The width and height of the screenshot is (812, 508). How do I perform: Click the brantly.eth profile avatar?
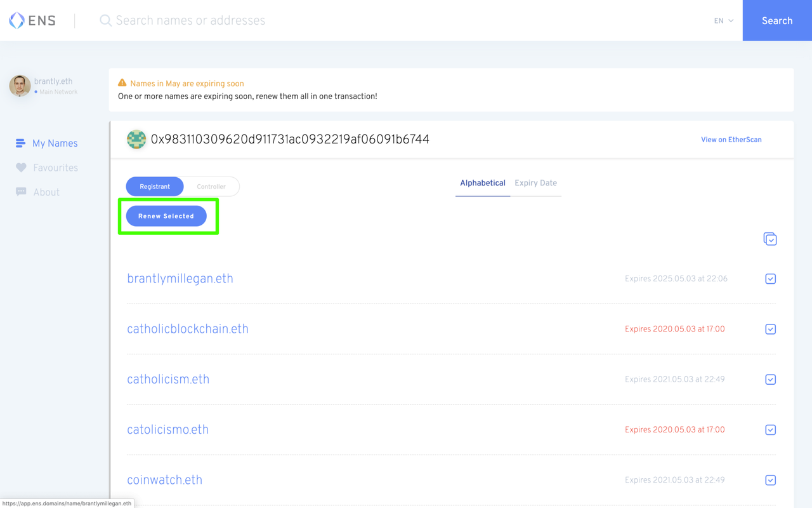click(x=20, y=86)
